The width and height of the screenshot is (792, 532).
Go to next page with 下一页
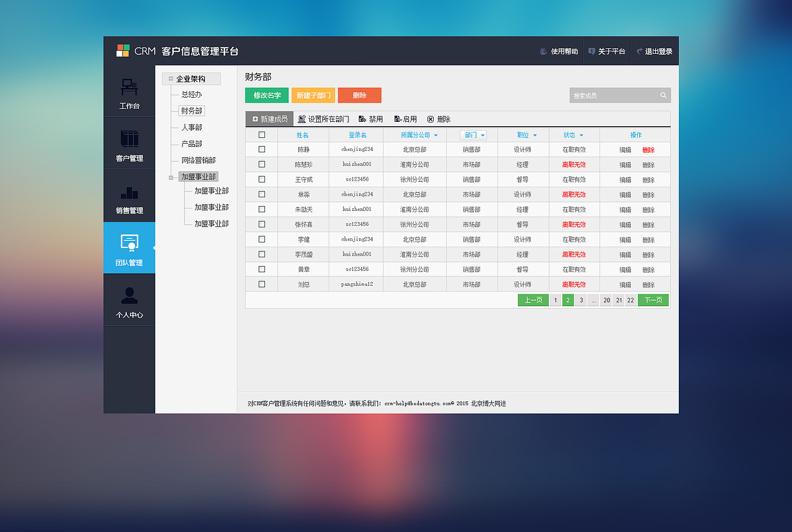tap(653, 300)
